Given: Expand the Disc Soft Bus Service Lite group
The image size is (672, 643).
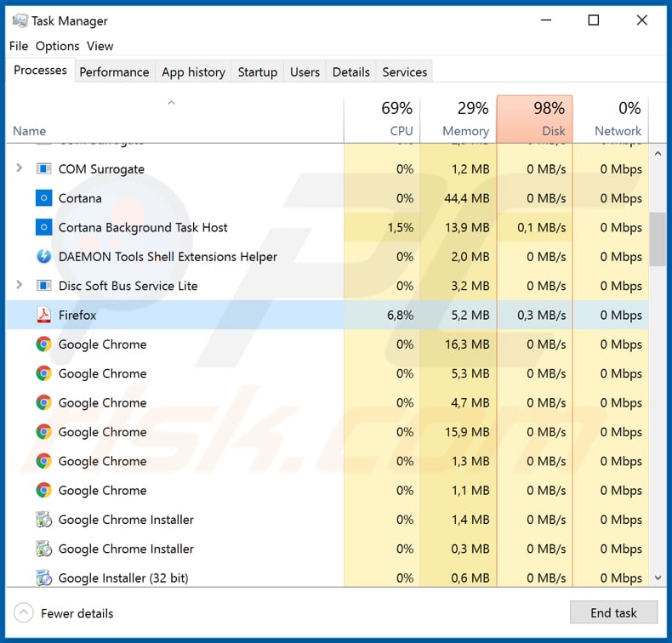Looking at the screenshot, I should tap(20, 284).
